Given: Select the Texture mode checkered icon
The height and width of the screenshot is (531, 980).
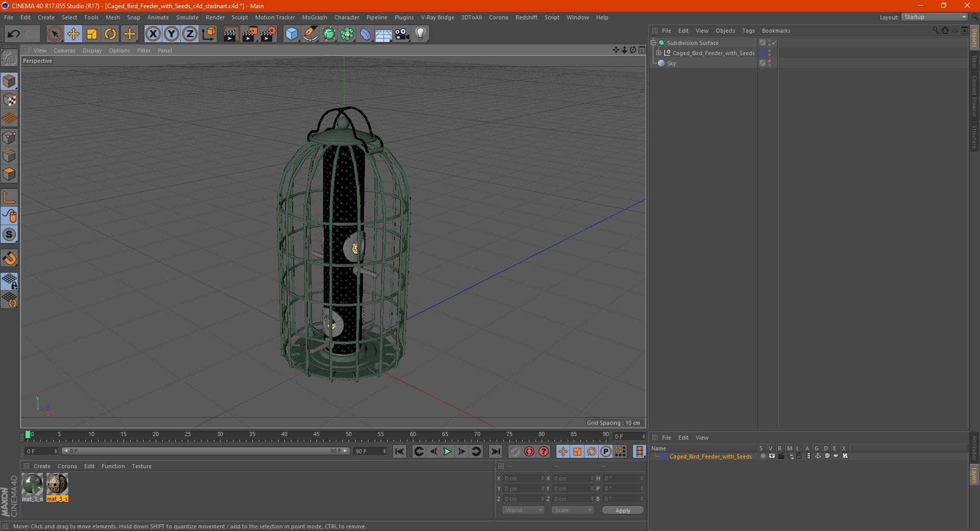Looking at the screenshot, I should tap(9, 100).
